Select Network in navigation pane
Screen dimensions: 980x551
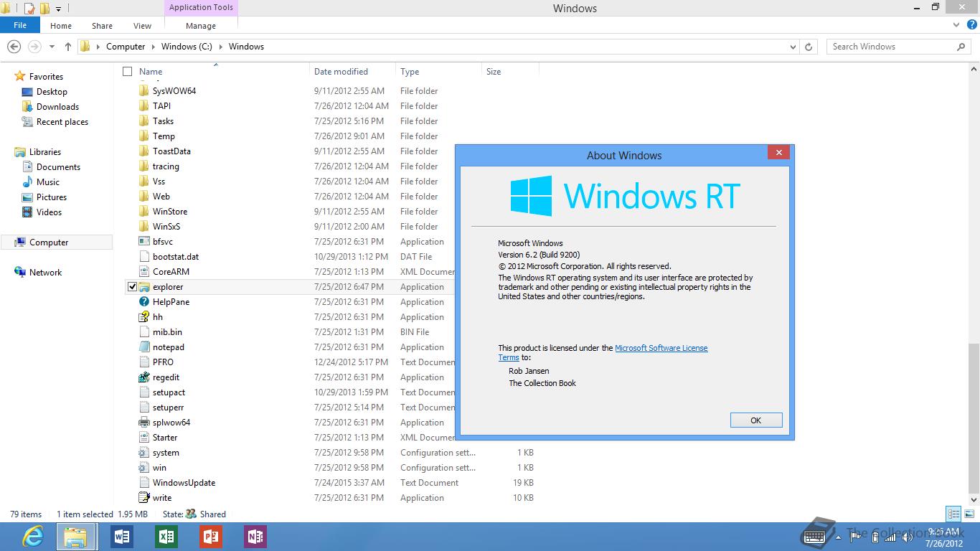[45, 273]
